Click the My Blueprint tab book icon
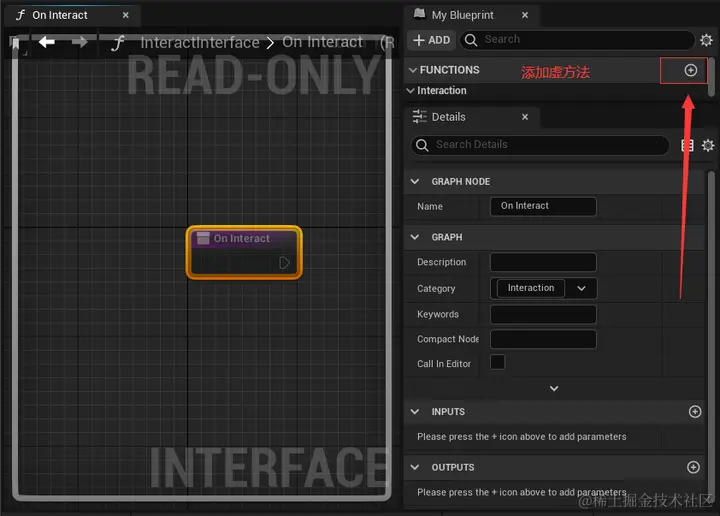The height and width of the screenshot is (516, 720). click(419, 14)
